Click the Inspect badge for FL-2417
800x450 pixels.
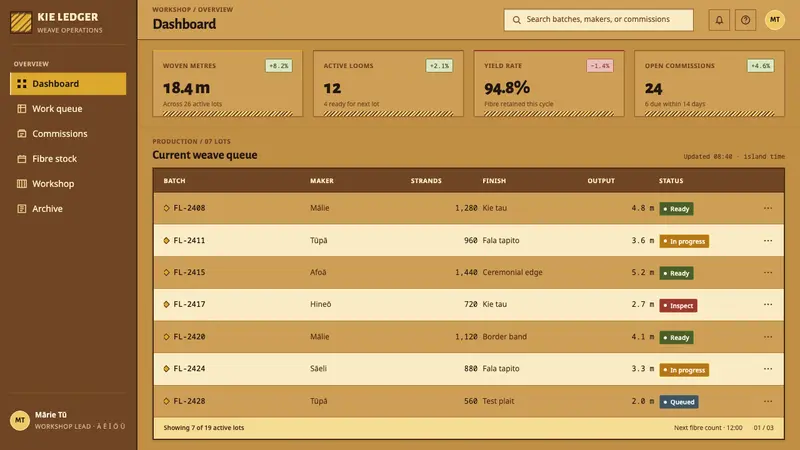(x=678, y=306)
